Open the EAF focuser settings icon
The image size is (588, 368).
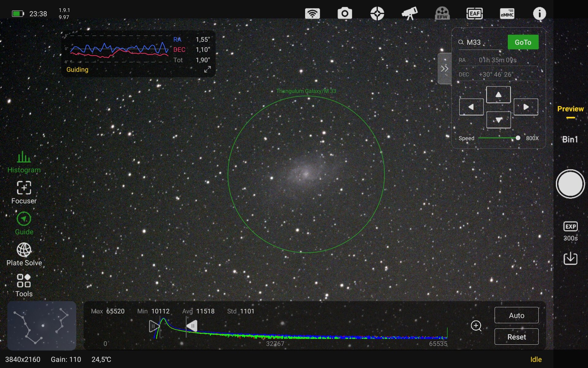pos(474,13)
